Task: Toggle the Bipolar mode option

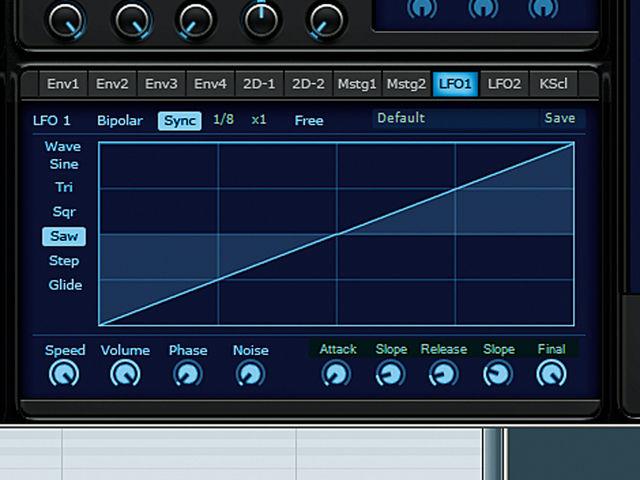Action: (x=120, y=121)
